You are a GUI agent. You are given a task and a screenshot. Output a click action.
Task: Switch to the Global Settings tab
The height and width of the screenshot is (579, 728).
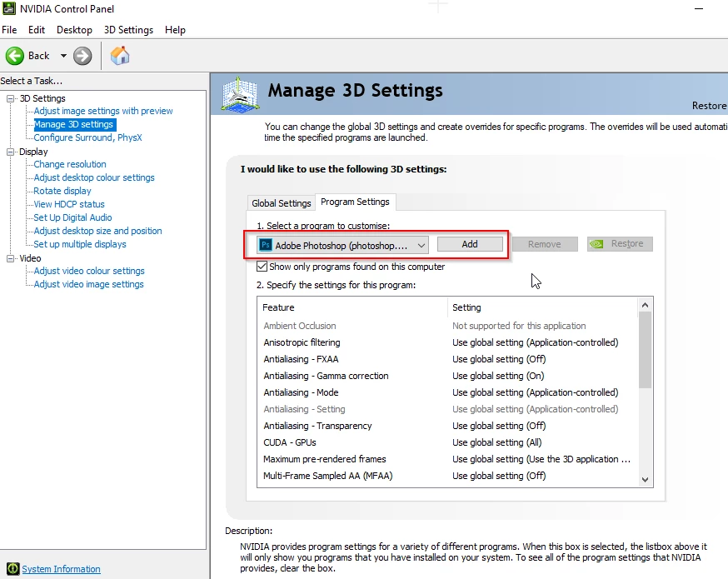281,203
